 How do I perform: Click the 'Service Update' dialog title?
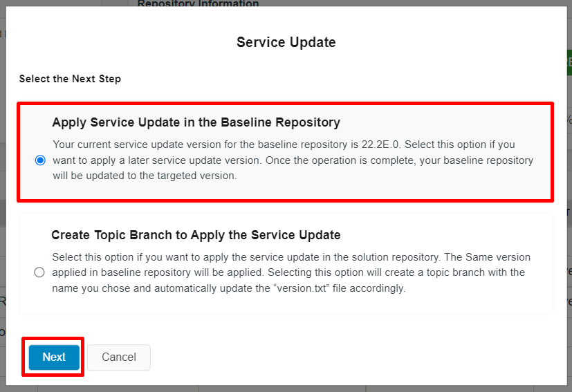(286, 42)
